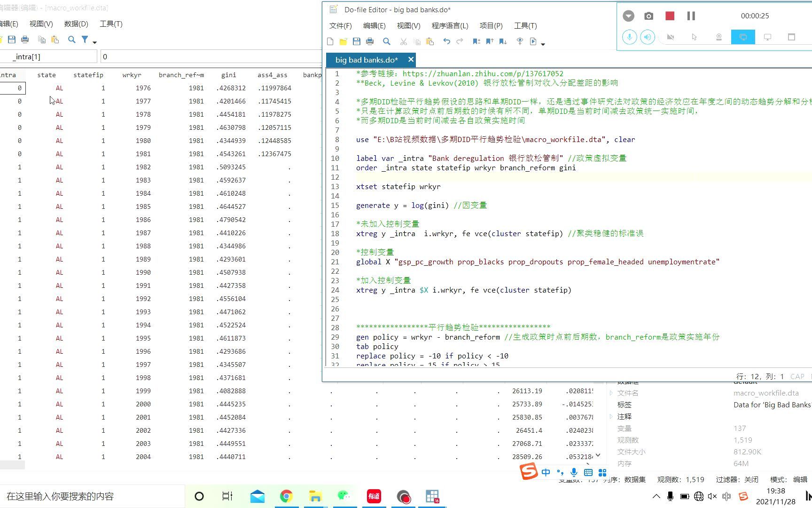Click the _intra[1] cell reference field
This screenshot has height=508, width=812.
tap(48, 56)
